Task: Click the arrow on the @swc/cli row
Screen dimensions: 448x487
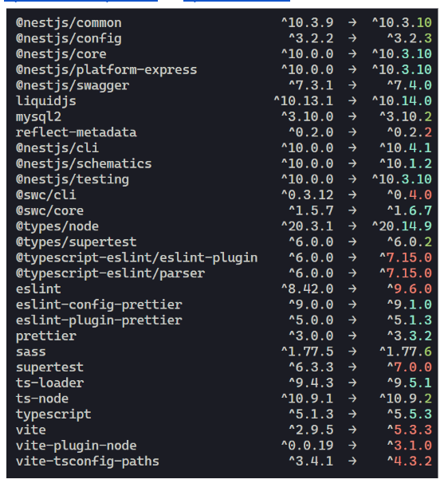Action: pos(352,195)
